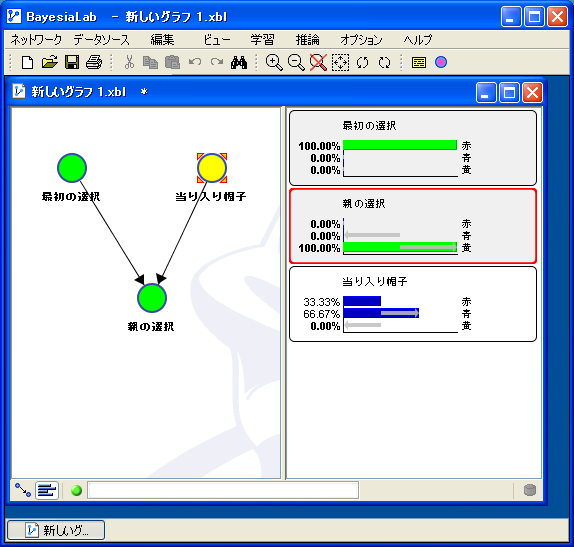Open the オプション menu
Image resolution: width=574 pixels, height=547 pixels.
361,40
